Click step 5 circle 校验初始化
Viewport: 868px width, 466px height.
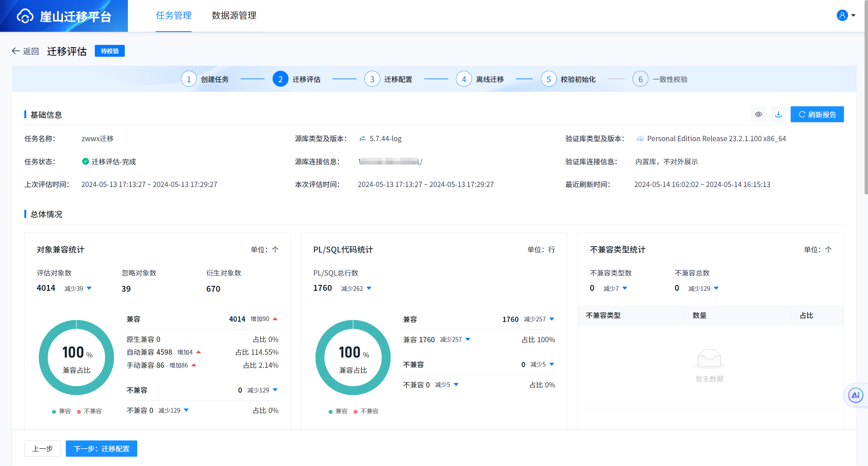[548, 79]
